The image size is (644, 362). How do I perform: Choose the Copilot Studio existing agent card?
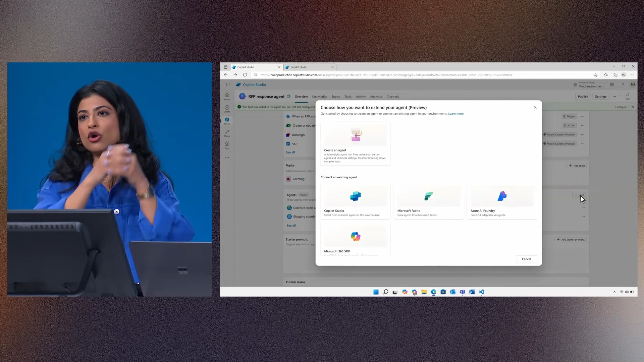tap(356, 201)
